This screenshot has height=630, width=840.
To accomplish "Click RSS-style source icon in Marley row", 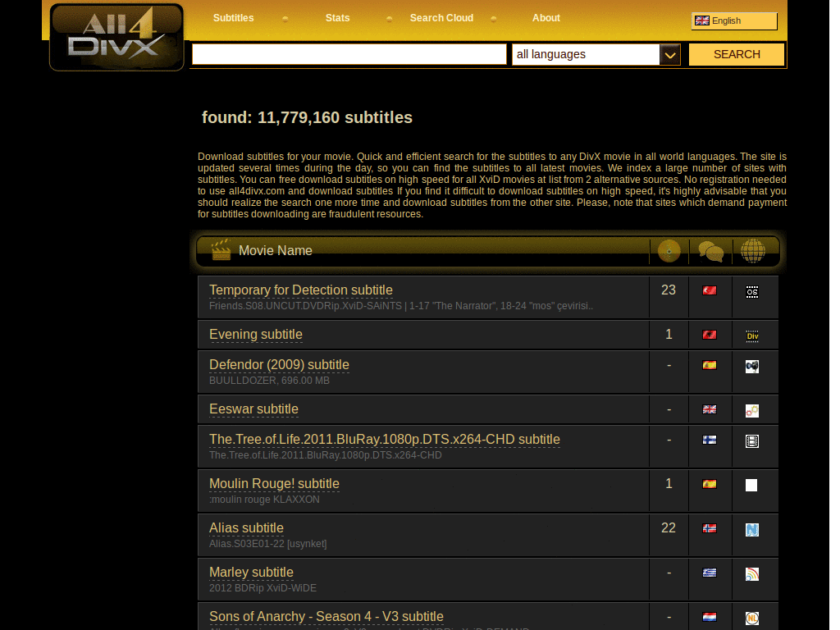I will point(752,574).
